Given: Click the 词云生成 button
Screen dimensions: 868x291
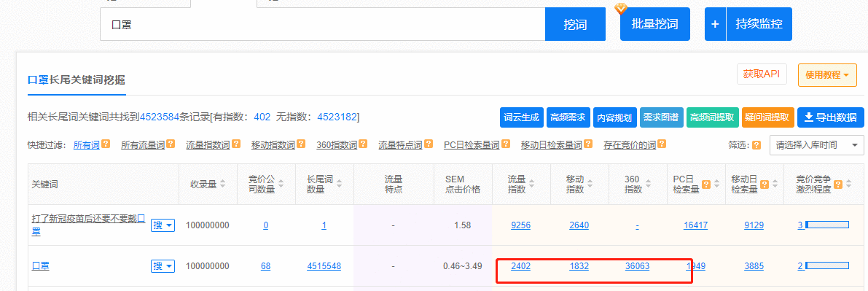Looking at the screenshot, I should pyautogui.click(x=522, y=117).
